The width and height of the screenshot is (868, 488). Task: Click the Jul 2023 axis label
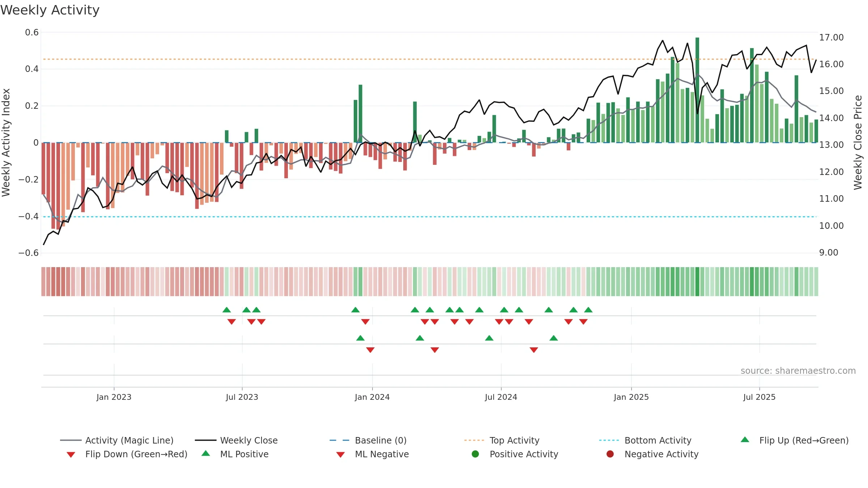coord(242,397)
